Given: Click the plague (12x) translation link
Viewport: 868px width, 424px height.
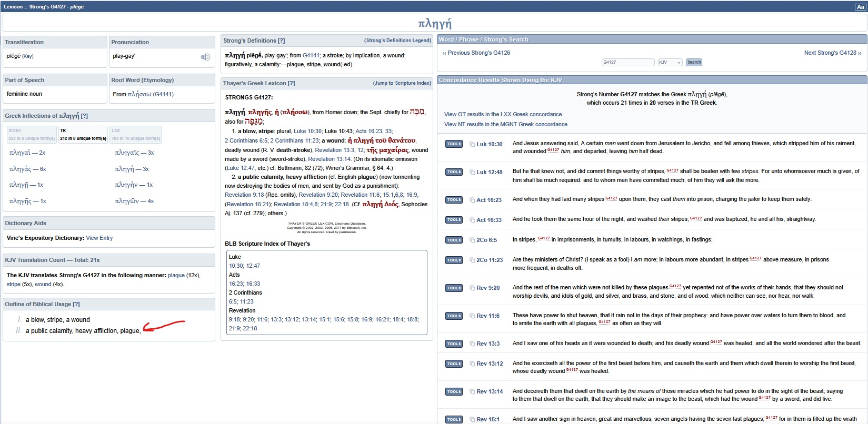Looking at the screenshot, I should click(176, 275).
